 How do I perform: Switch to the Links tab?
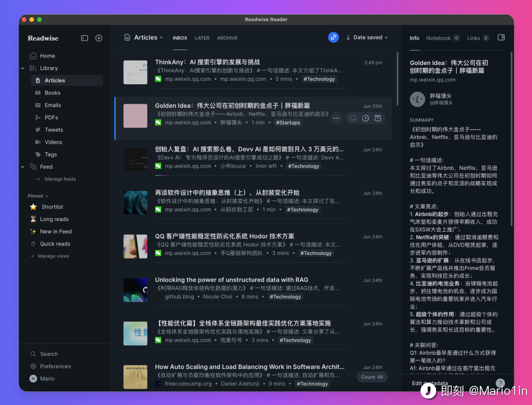coord(478,38)
